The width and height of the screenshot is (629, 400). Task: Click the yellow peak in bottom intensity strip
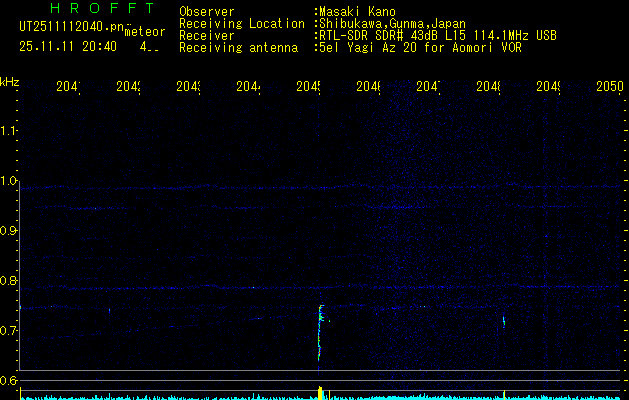click(x=320, y=391)
